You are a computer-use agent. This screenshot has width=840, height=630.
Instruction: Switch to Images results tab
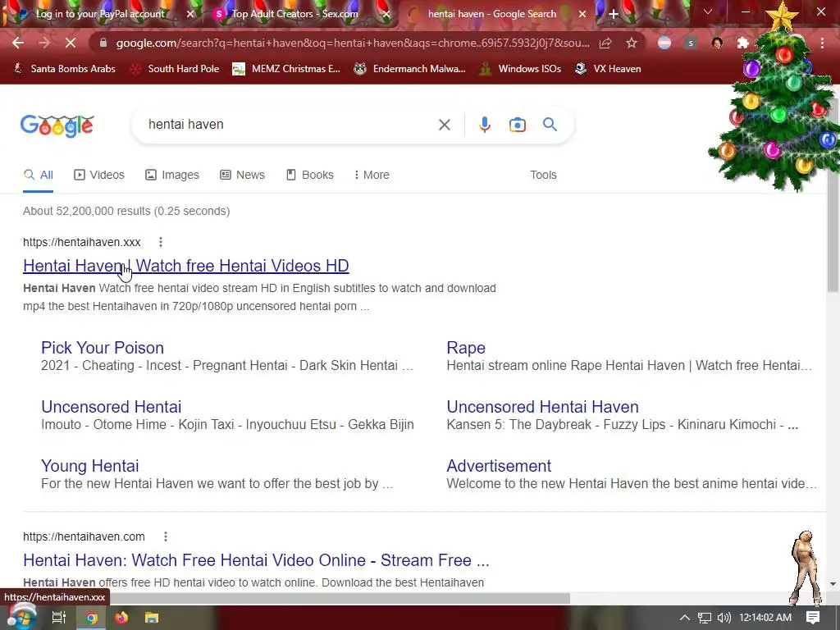(x=172, y=175)
